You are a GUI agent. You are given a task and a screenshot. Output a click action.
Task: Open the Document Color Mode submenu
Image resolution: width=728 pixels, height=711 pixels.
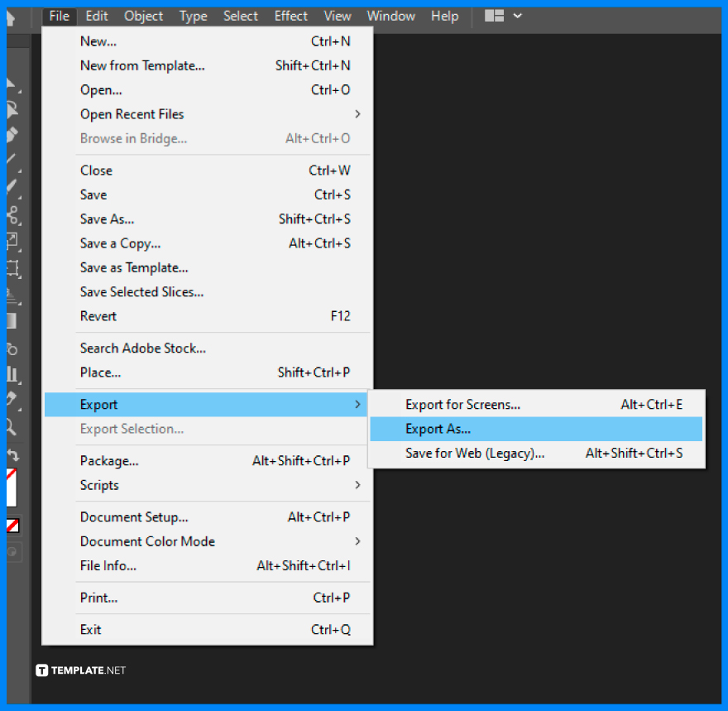[147, 541]
